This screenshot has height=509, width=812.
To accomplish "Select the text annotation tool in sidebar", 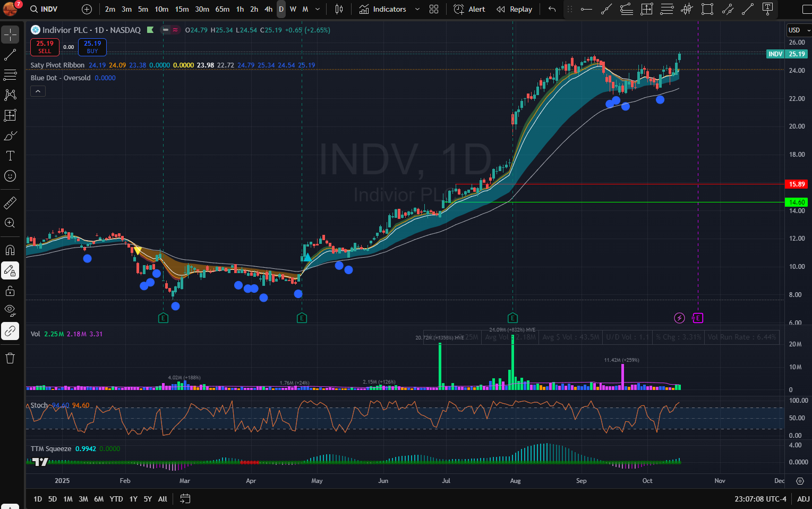I will 10,156.
